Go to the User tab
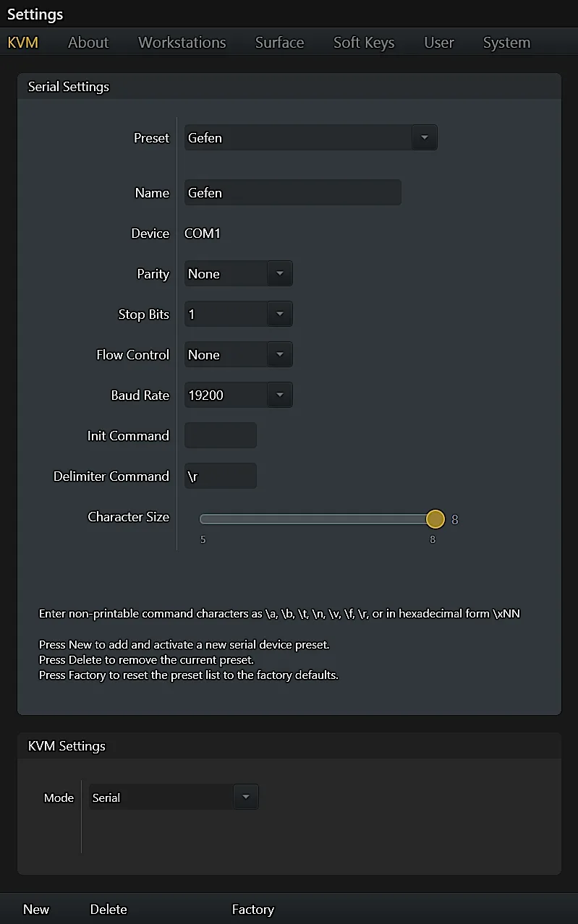This screenshot has width=578, height=924. click(439, 43)
